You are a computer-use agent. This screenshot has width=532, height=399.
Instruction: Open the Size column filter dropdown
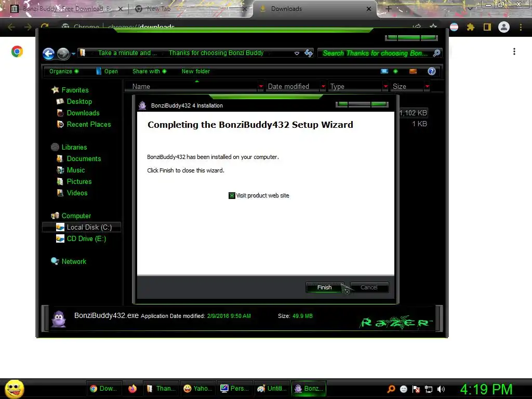427,87
